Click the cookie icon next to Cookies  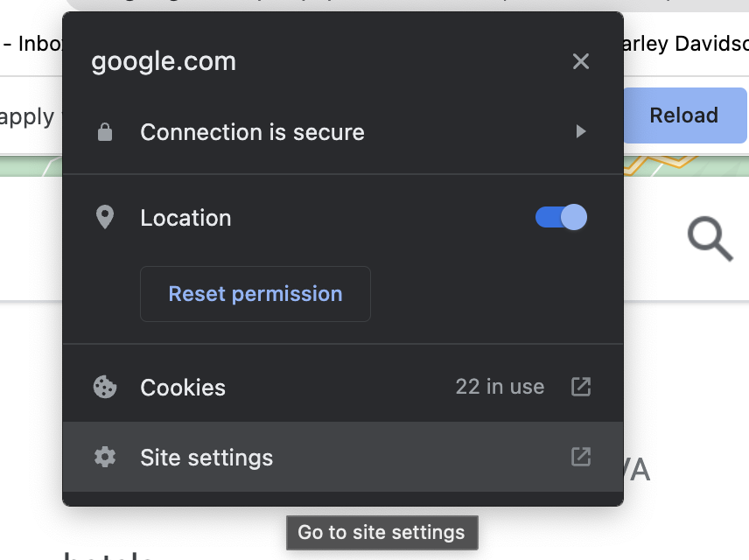tap(105, 388)
